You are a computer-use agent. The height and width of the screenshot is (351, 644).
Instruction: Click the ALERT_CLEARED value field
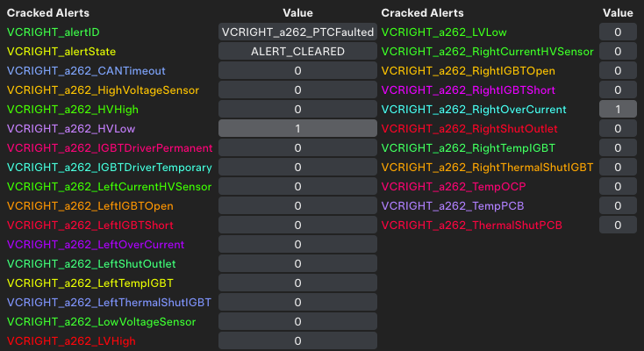297,51
